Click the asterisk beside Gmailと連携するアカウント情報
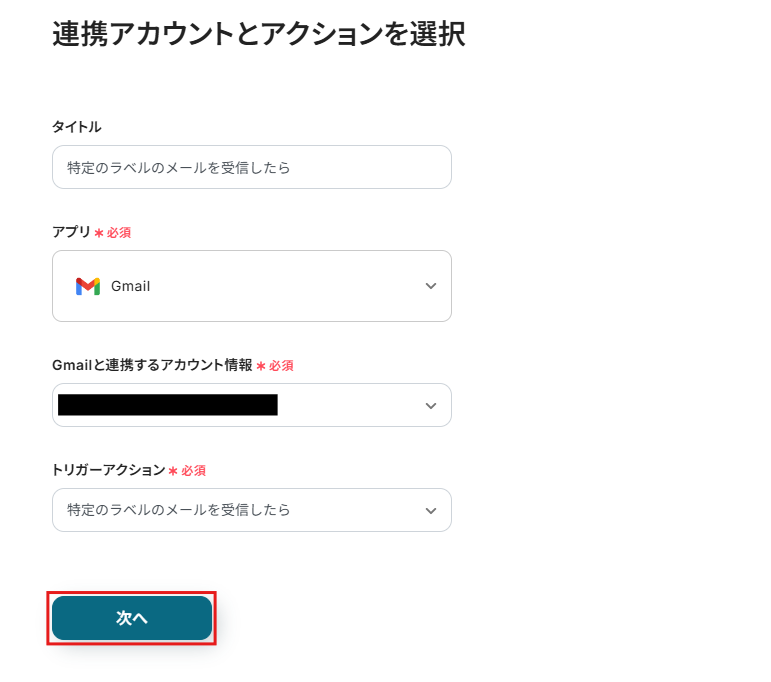Viewport: 771px width, 682px height. click(x=261, y=366)
